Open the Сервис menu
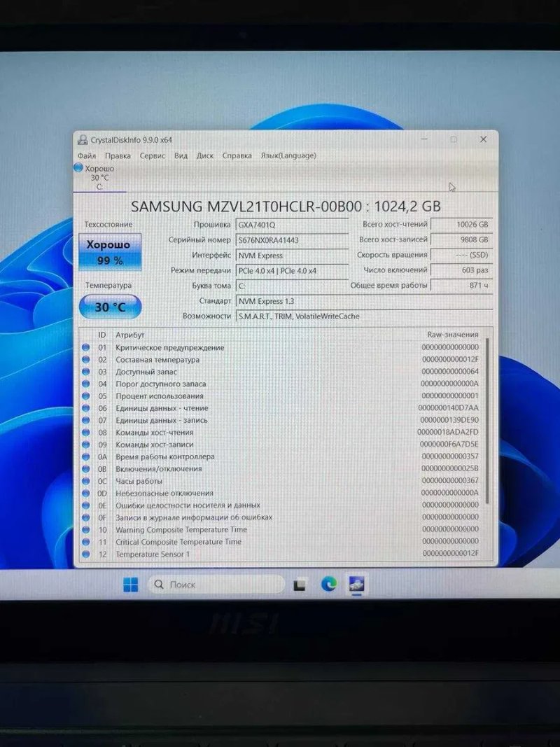Image resolution: width=560 pixels, height=747 pixels. tap(153, 156)
